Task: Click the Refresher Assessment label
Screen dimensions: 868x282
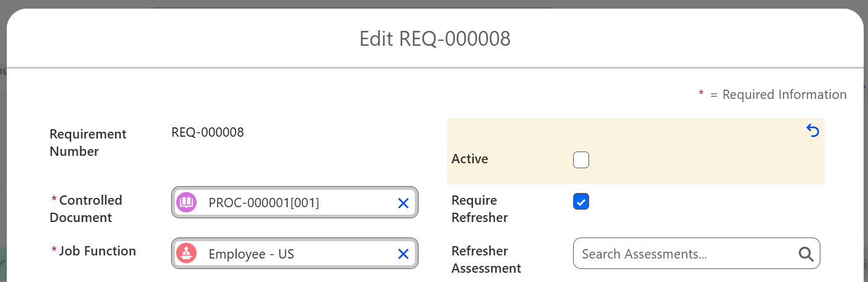Action: click(x=486, y=260)
